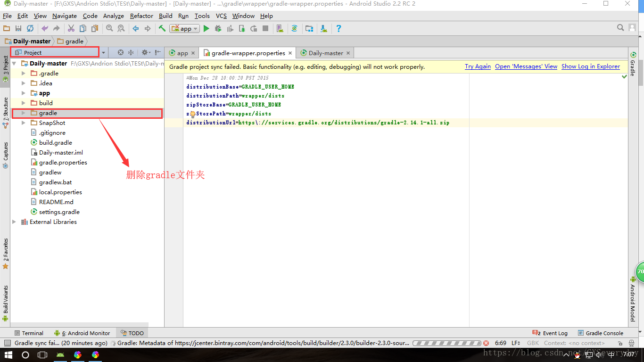Viewport: 644px width, 362px height.
Task: Click the Search Everywhere magnifier icon
Action: [x=620, y=28]
